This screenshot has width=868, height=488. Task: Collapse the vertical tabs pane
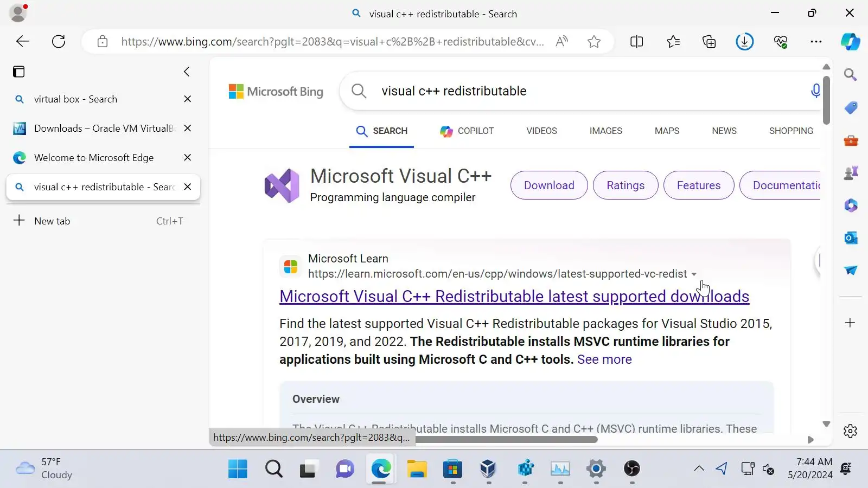pos(187,72)
